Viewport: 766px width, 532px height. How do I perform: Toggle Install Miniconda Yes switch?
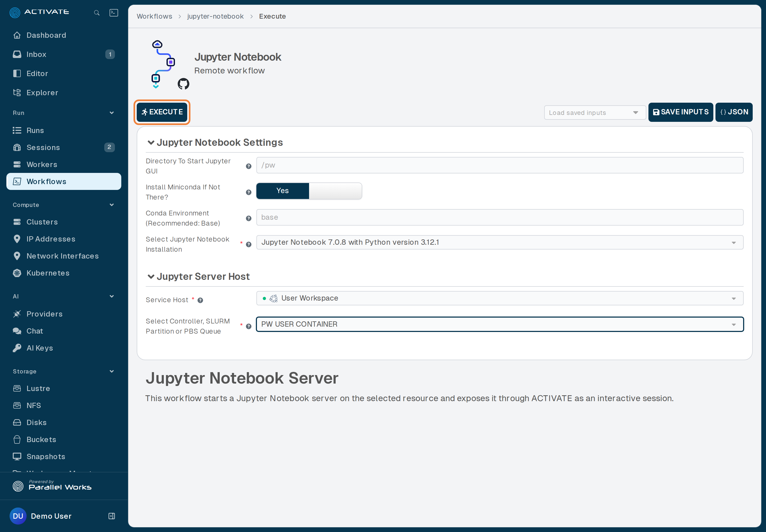(x=309, y=191)
